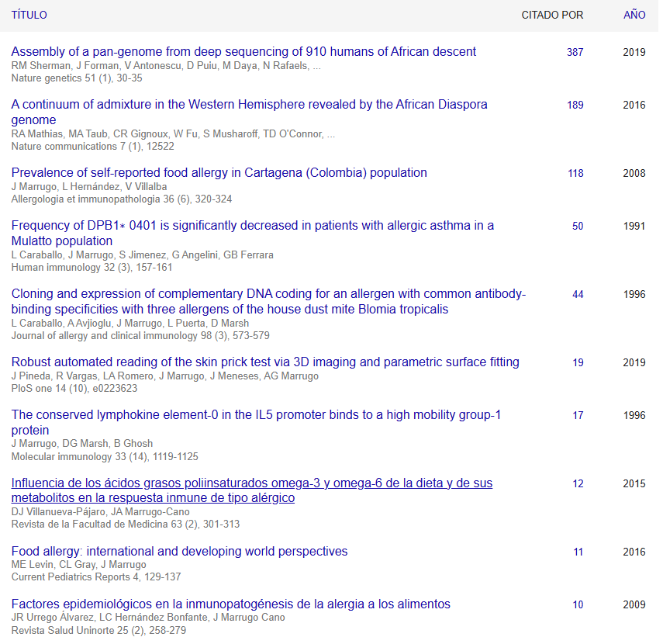Screen dimensions: 663x644
Task: Open Food allergy international perspectives article
Action: (179, 552)
